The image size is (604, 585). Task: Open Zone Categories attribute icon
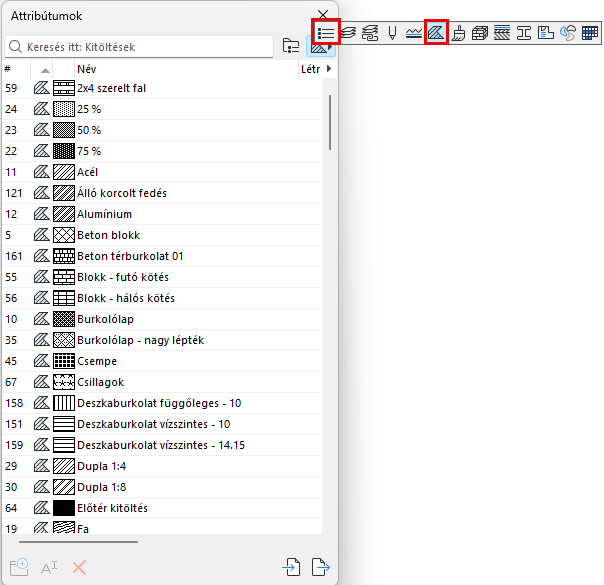tap(546, 33)
